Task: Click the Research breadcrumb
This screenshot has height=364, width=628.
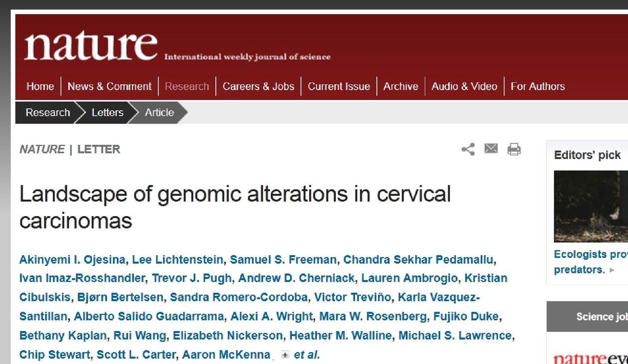Action: pyautogui.click(x=48, y=113)
